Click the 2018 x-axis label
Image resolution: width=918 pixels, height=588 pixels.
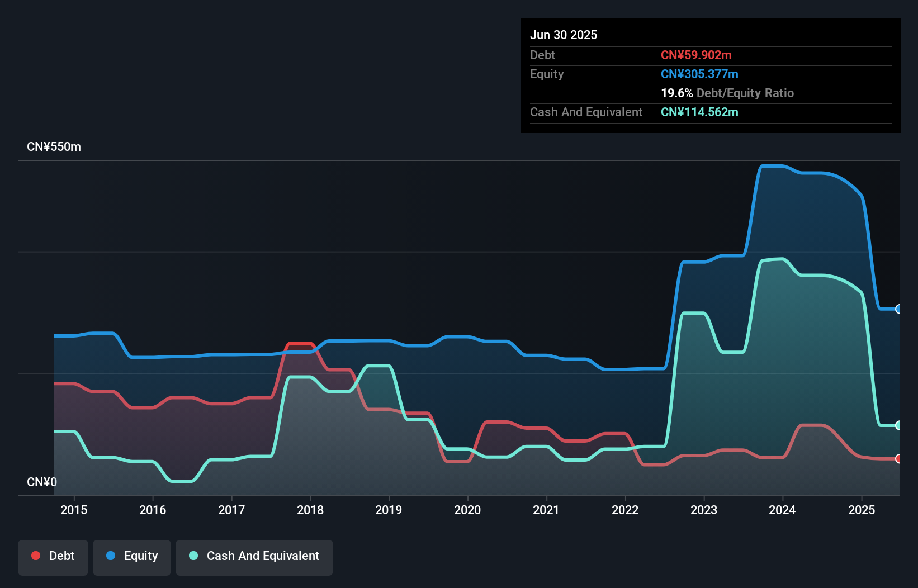coord(310,510)
